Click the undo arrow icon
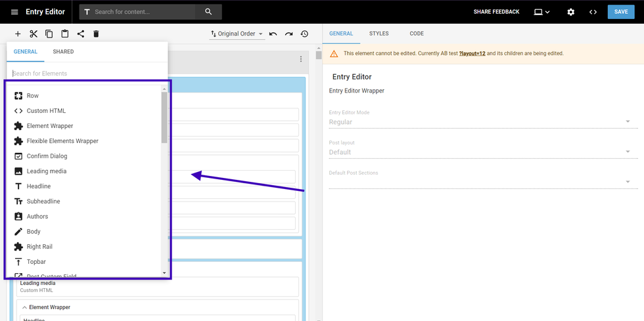The width and height of the screenshot is (644, 321). [x=273, y=34]
